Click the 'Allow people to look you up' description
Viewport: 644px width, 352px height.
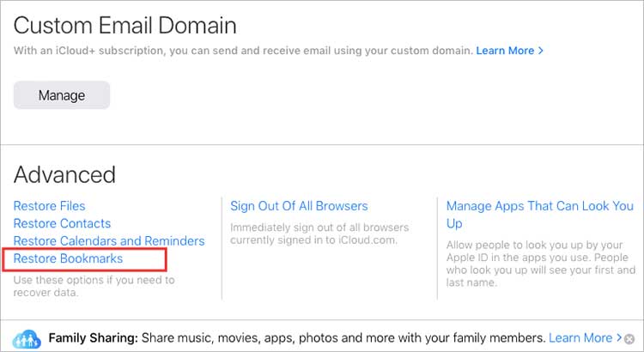540,264
